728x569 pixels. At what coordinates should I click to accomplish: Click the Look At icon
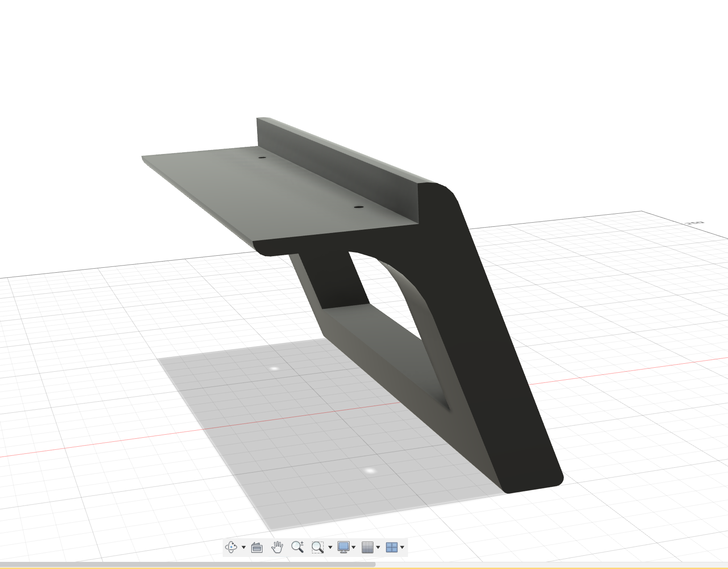pyautogui.click(x=257, y=547)
